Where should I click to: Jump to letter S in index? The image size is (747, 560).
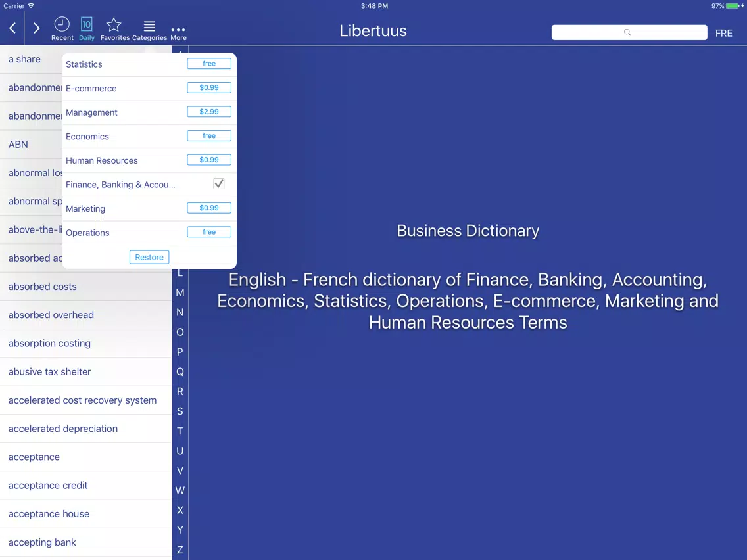point(180,411)
